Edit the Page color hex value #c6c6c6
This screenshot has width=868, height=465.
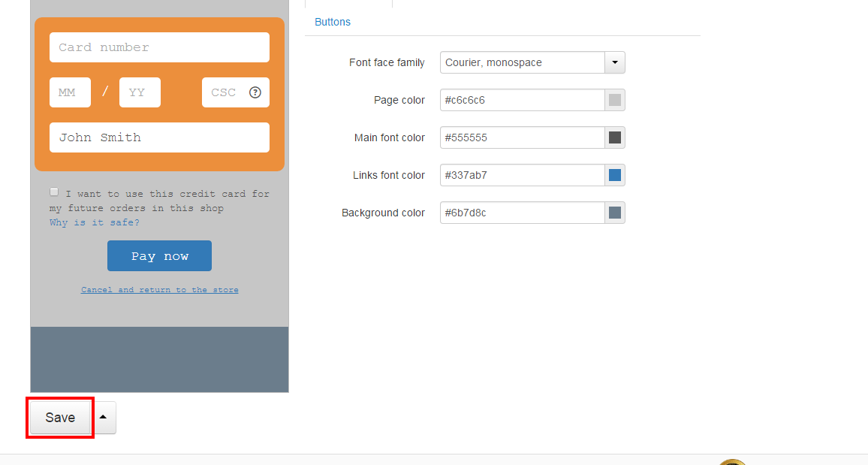tap(522, 100)
